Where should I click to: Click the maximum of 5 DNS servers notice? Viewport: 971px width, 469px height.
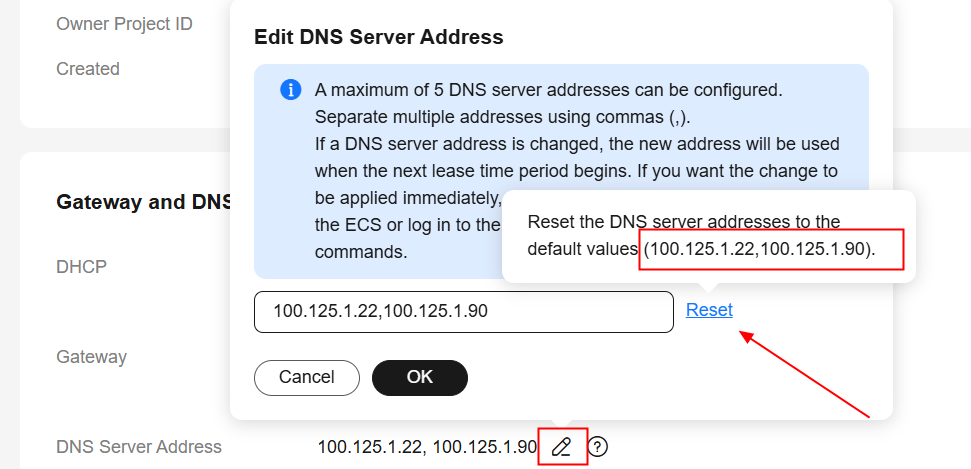(548, 89)
